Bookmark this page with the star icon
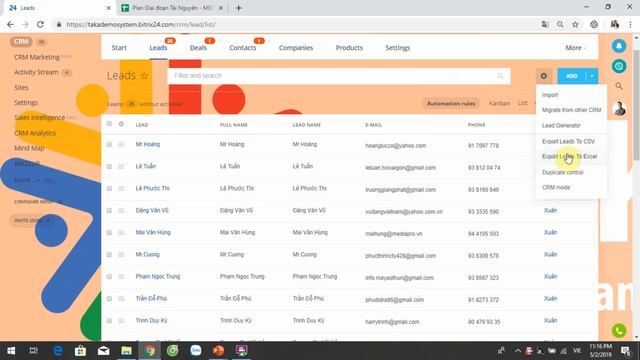Image resolution: width=640 pixels, height=360 pixels. pyautogui.click(x=575, y=24)
